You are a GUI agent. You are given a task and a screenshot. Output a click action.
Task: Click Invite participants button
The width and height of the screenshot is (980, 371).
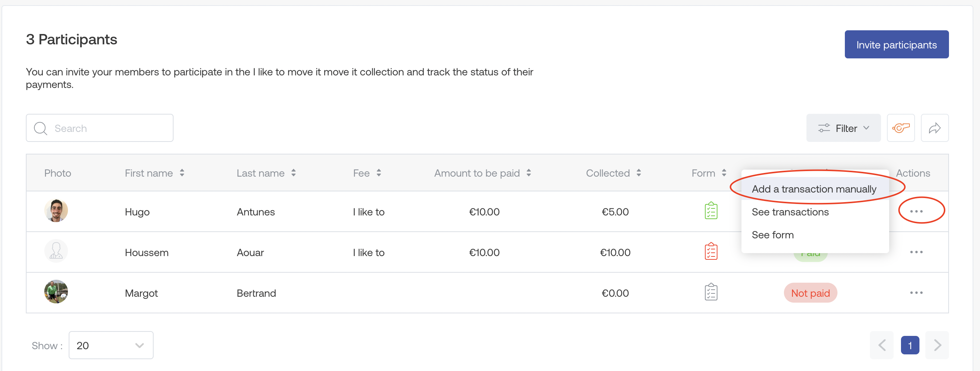pyautogui.click(x=896, y=45)
